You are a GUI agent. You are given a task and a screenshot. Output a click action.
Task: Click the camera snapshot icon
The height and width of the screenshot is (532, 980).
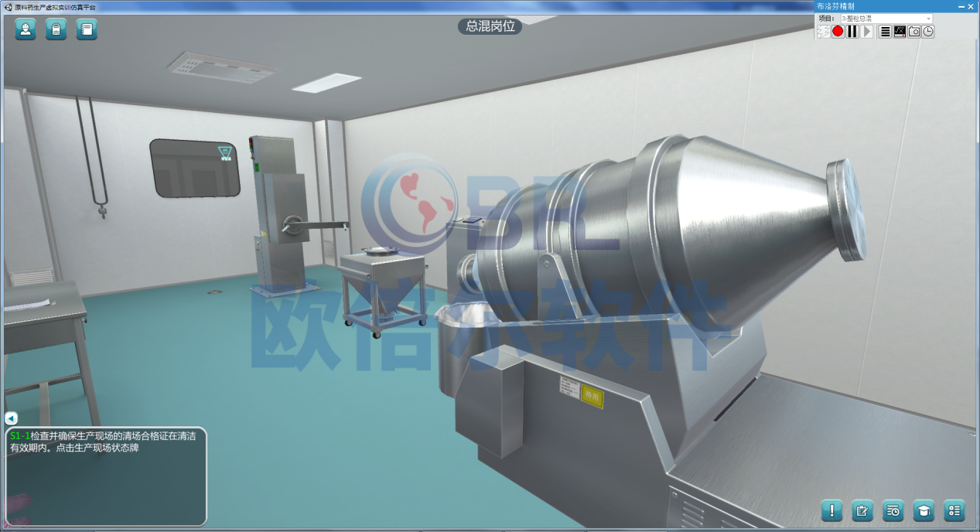coord(914,32)
